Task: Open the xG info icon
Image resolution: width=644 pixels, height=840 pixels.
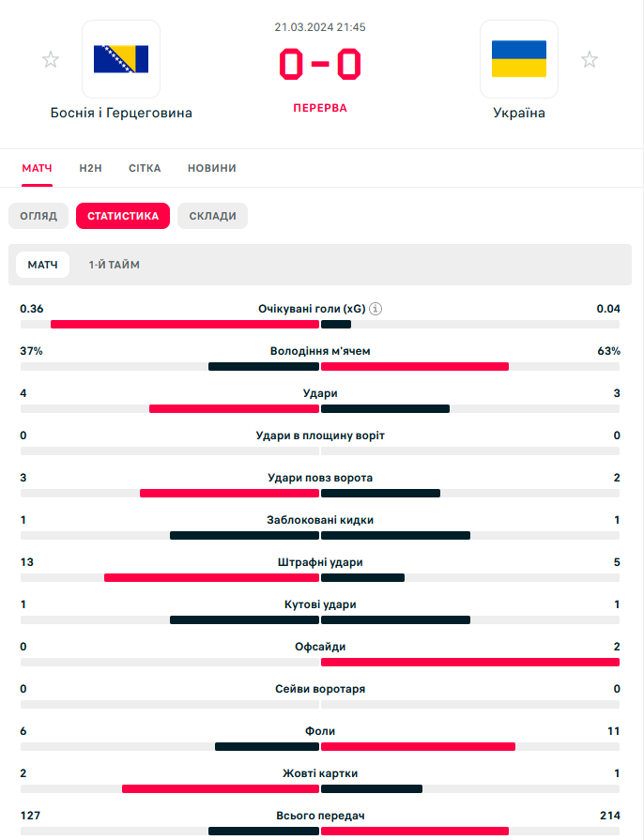Action: pyautogui.click(x=376, y=309)
